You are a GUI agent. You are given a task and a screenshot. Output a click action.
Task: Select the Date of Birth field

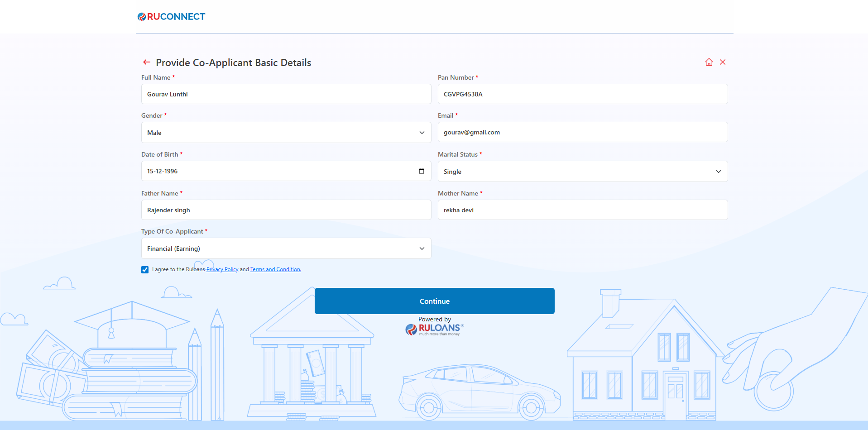[x=276, y=171]
